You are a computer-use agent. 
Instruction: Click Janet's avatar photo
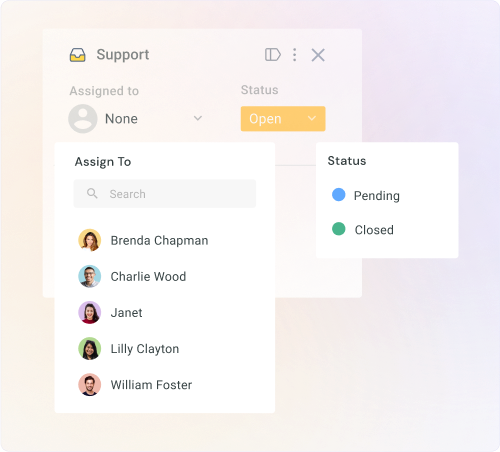(90, 313)
